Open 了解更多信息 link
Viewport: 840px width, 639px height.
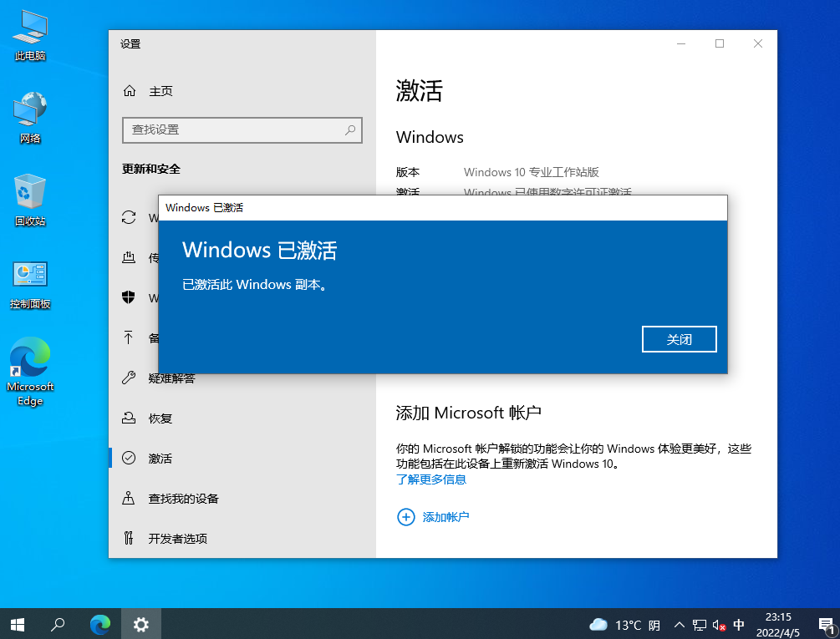point(431,479)
